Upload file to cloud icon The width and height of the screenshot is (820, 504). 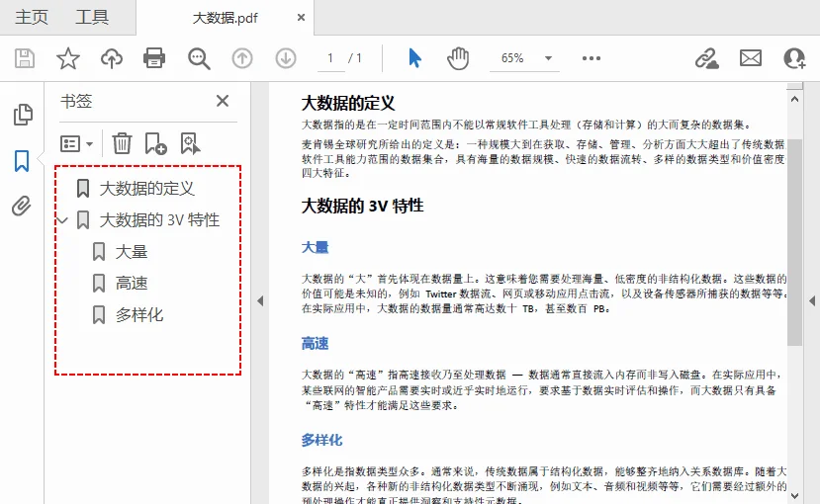tap(112, 58)
